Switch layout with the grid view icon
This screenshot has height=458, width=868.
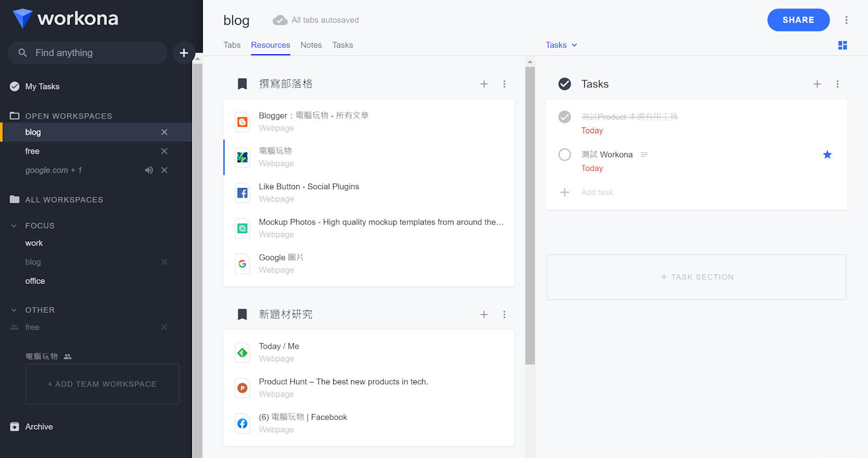click(x=843, y=45)
